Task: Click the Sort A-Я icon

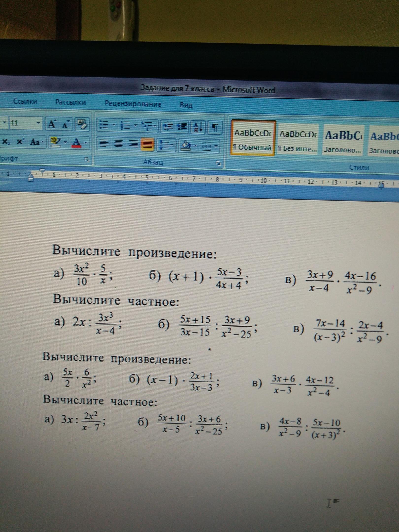Action: click(x=199, y=127)
